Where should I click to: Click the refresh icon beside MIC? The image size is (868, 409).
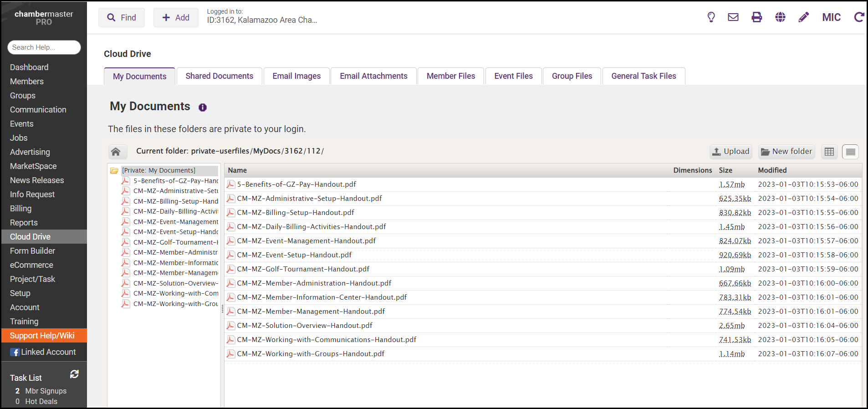pos(859,17)
